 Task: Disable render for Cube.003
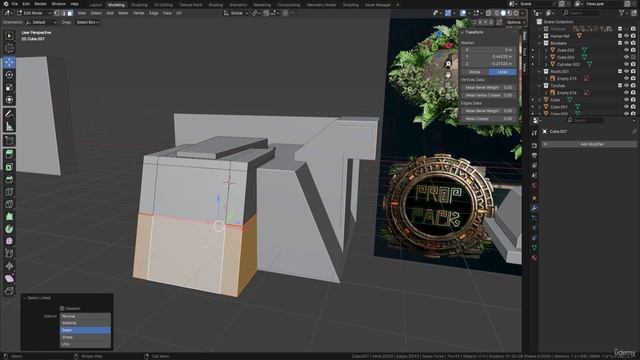(633, 50)
